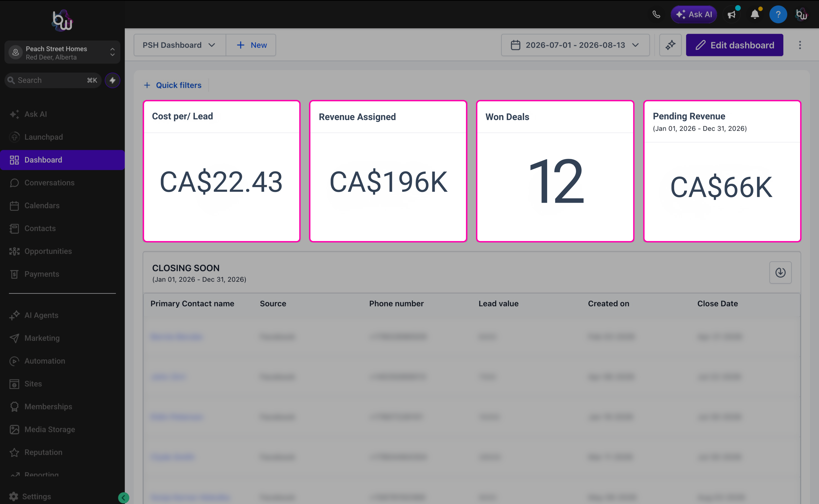Open Conversations in the sidebar
The height and width of the screenshot is (504, 819).
pyautogui.click(x=62, y=183)
